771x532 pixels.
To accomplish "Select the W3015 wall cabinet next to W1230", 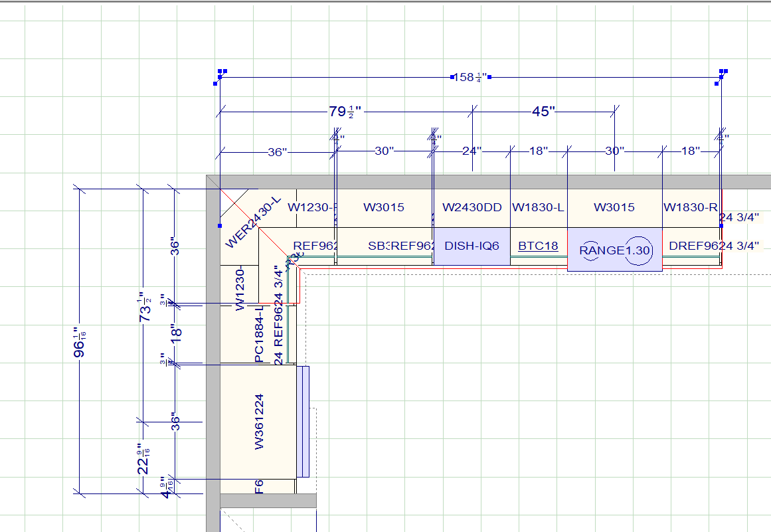I will point(385,207).
